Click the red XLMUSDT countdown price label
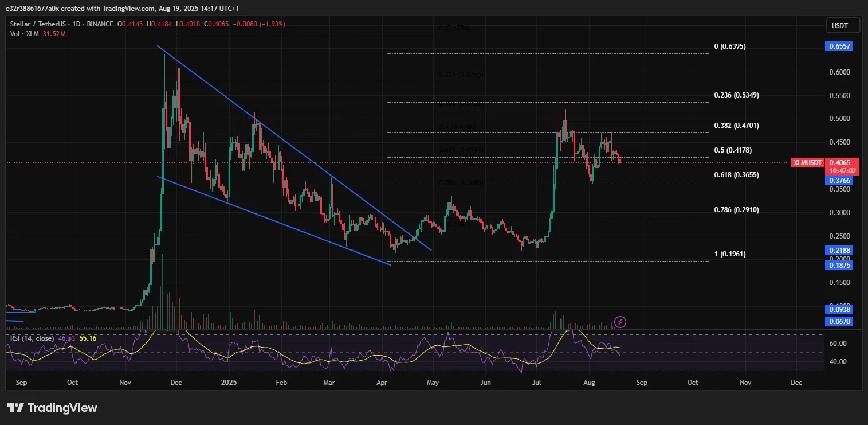 pos(842,166)
